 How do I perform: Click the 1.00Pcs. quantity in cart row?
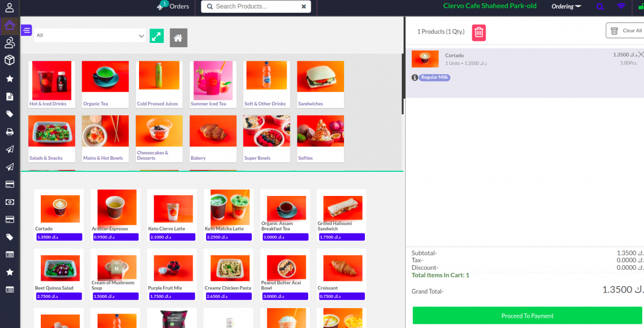tap(629, 63)
